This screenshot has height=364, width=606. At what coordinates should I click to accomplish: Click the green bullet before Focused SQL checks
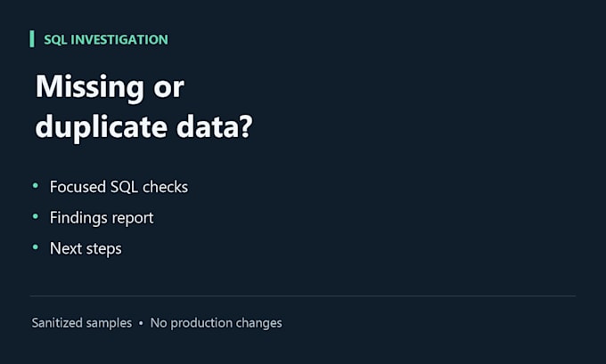tap(36, 186)
